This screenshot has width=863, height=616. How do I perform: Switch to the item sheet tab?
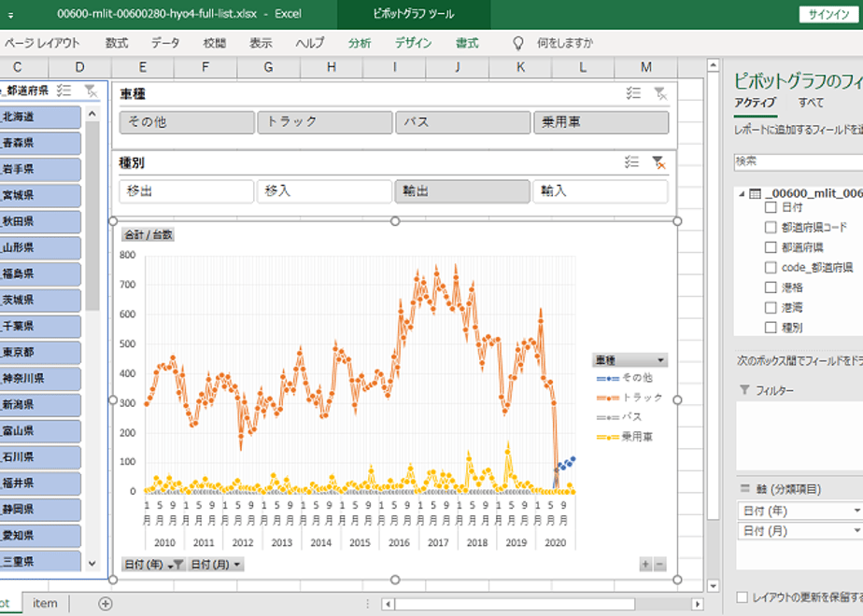click(x=45, y=603)
